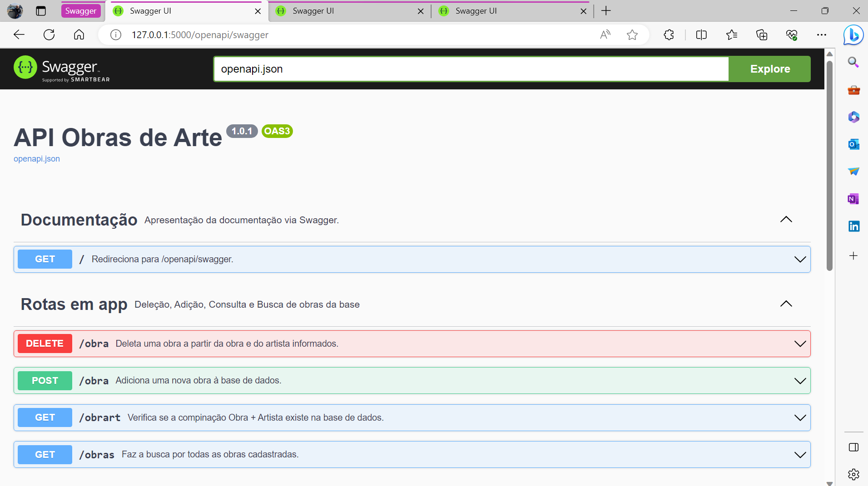Expand the DELETE /obra endpoint arrow
The height and width of the screenshot is (486, 868).
pos(800,344)
